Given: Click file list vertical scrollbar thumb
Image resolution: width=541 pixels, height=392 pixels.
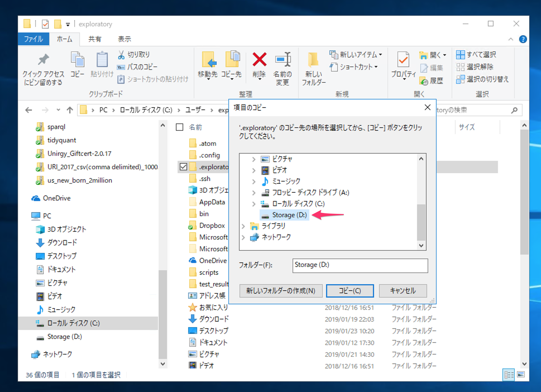Looking at the screenshot, I should [524, 192].
